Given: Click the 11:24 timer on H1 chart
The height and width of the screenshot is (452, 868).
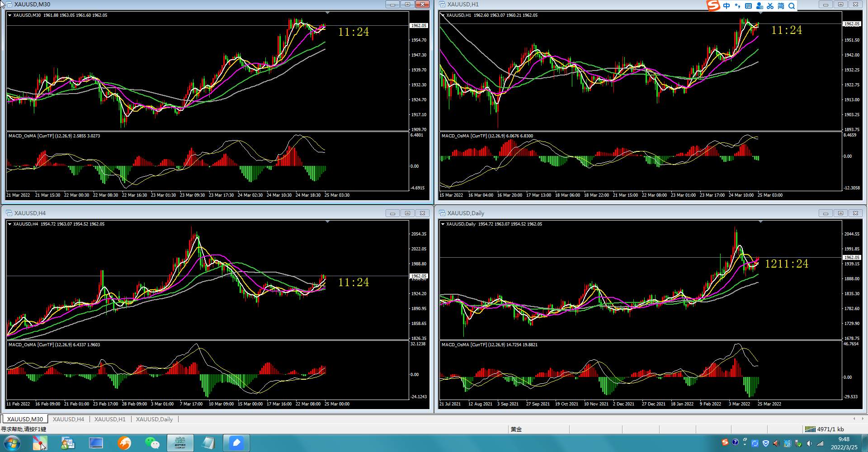Looking at the screenshot, I should pos(787,30).
